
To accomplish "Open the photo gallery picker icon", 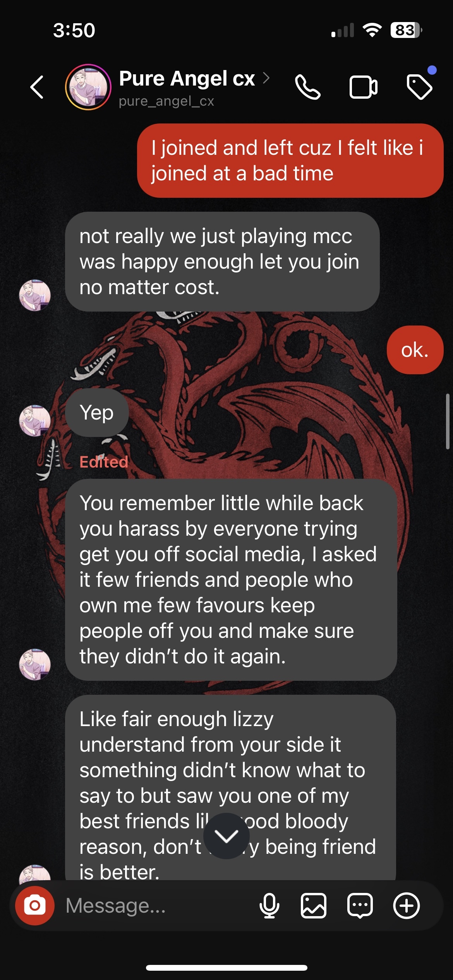I will [x=314, y=906].
